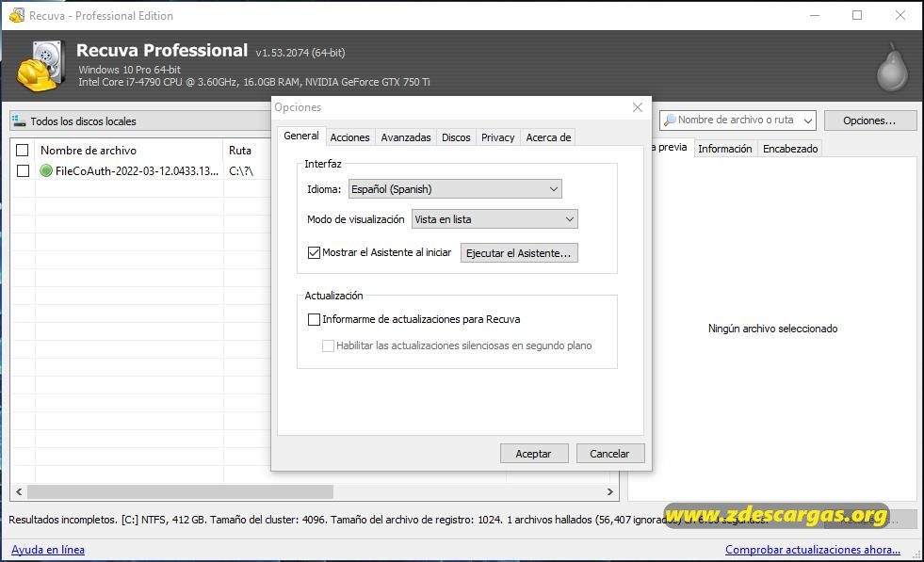The image size is (924, 562).
Task: Click the Piriform pear logo
Action: 892,67
